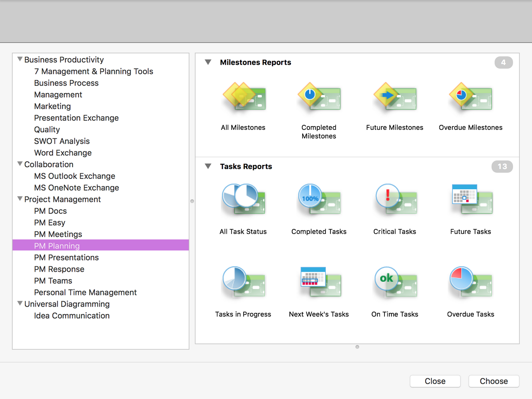The height and width of the screenshot is (399, 532).
Task: Collapse the Tasks Reports section triangle
Action: [208, 166]
